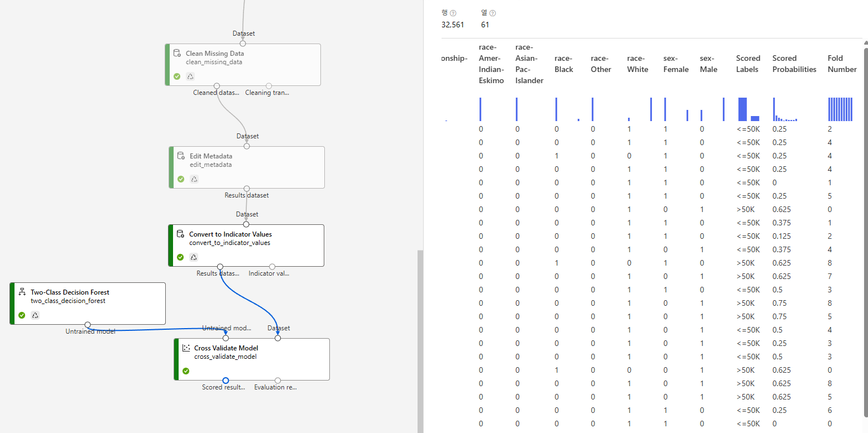The image size is (868, 433).
Task: Select Two-Class Decision Forest Untrained model output port
Action: coord(88,325)
